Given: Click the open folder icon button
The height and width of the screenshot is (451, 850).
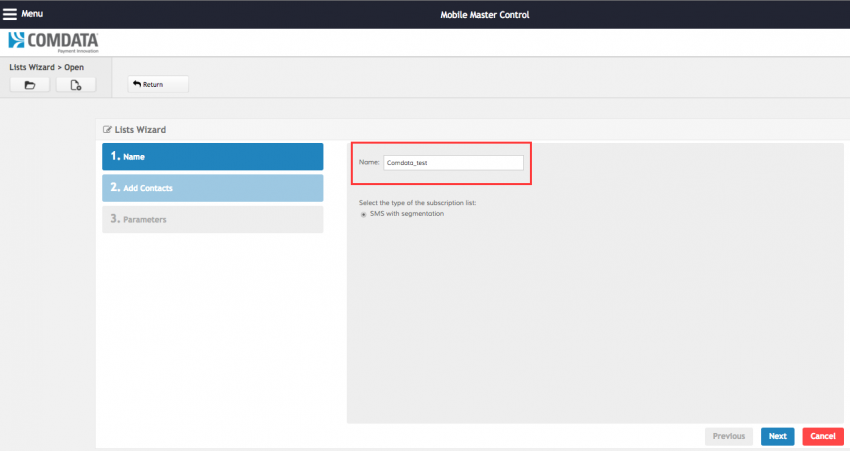Looking at the screenshot, I should pos(30,85).
